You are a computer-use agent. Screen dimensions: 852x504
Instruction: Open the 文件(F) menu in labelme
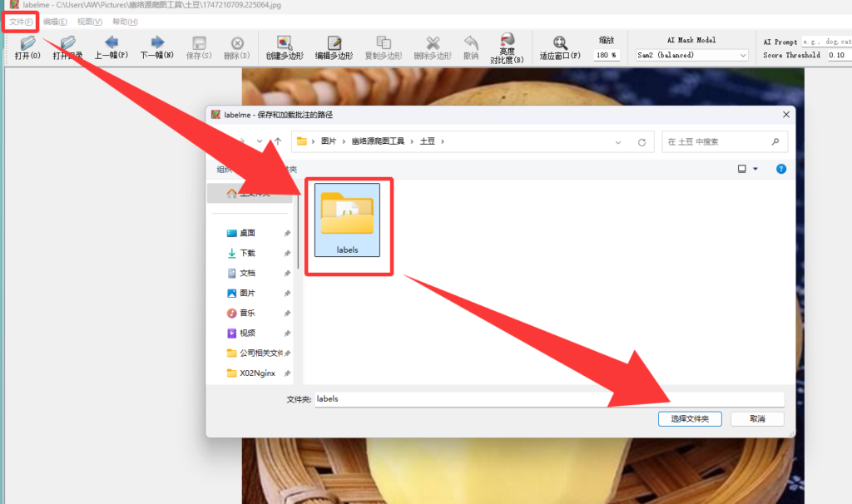21,22
